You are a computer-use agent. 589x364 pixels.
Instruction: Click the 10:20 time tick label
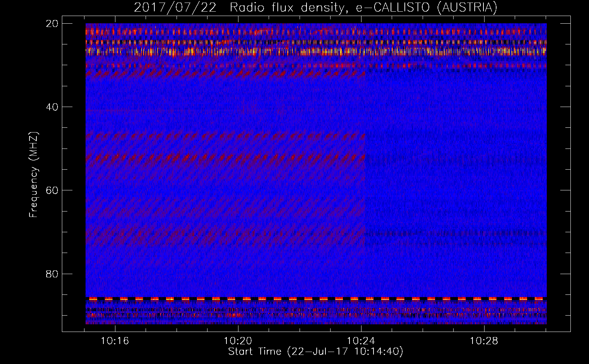(x=238, y=341)
